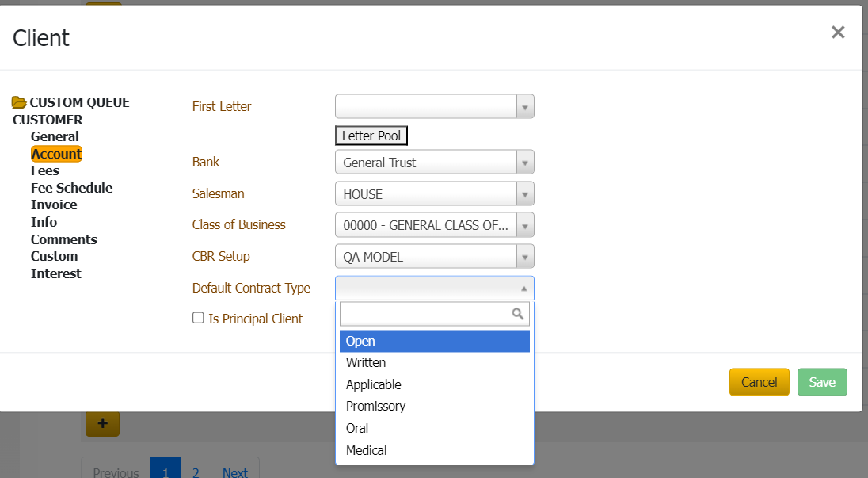Image resolution: width=868 pixels, height=478 pixels.
Task: Enable the Is Principal Client checkbox
Action: click(198, 318)
